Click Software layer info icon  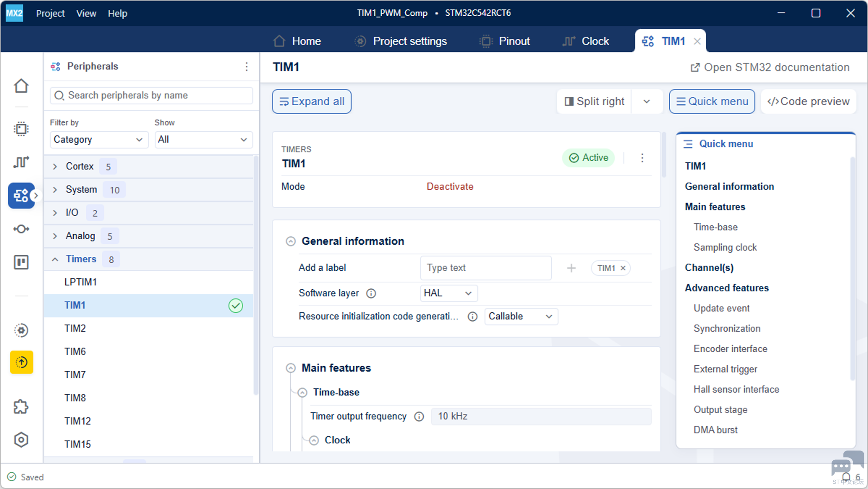click(x=371, y=293)
